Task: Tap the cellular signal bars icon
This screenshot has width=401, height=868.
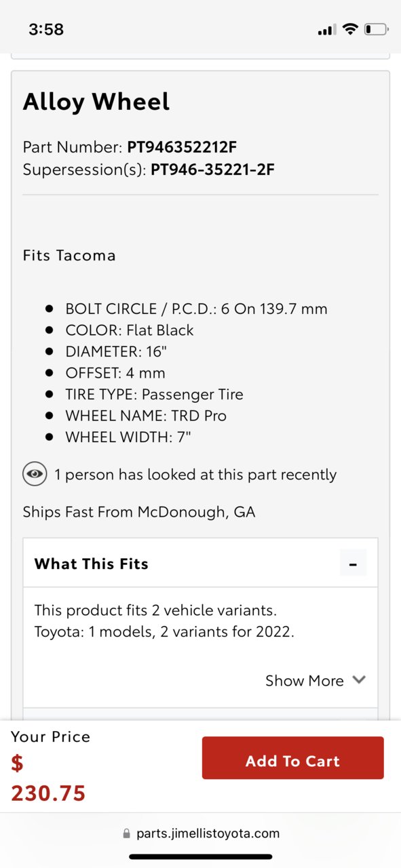Action: point(326,30)
